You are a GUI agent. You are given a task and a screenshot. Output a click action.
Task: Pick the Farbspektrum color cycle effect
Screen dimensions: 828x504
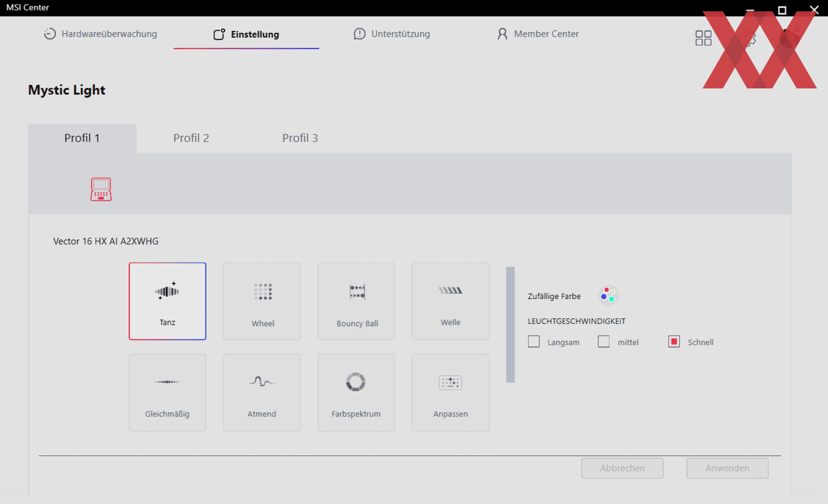tap(356, 392)
